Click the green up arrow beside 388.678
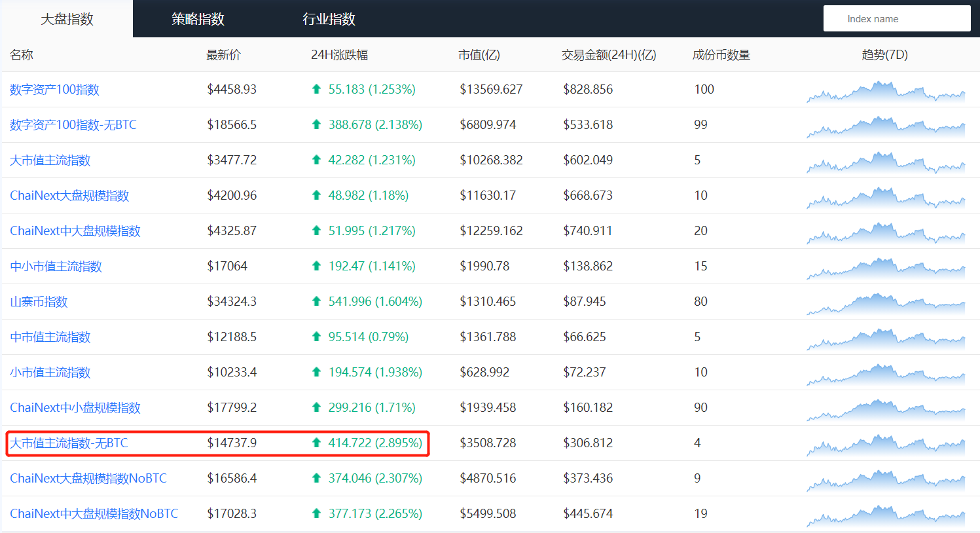The image size is (980, 533). pyautogui.click(x=317, y=124)
